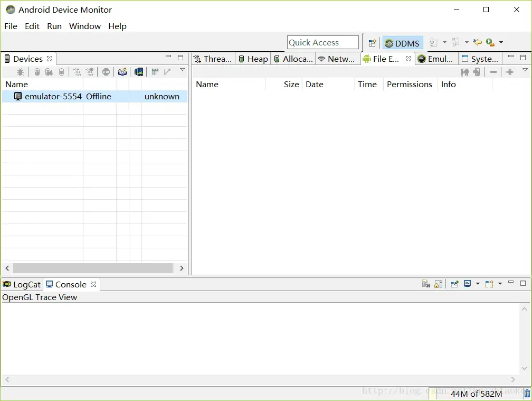The height and width of the screenshot is (401, 532).
Task: Minimize the Devices panel
Action: click(x=168, y=57)
